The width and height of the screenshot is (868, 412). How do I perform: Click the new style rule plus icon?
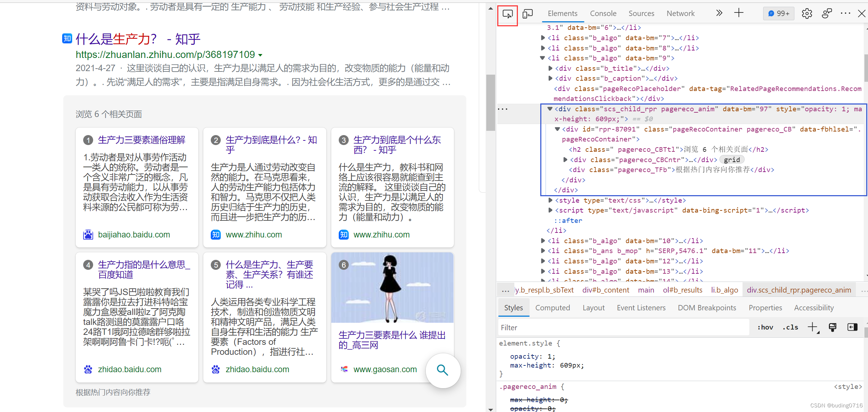pyautogui.click(x=813, y=327)
